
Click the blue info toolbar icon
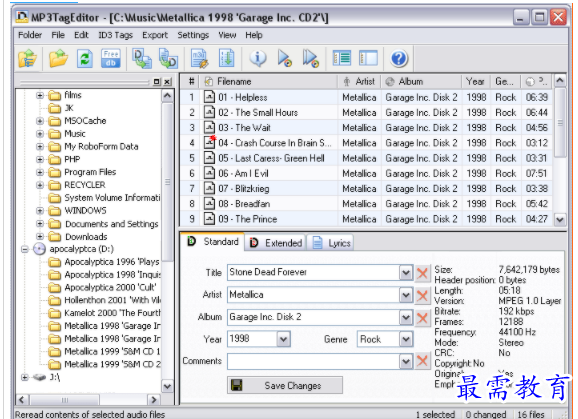pyautogui.click(x=258, y=59)
